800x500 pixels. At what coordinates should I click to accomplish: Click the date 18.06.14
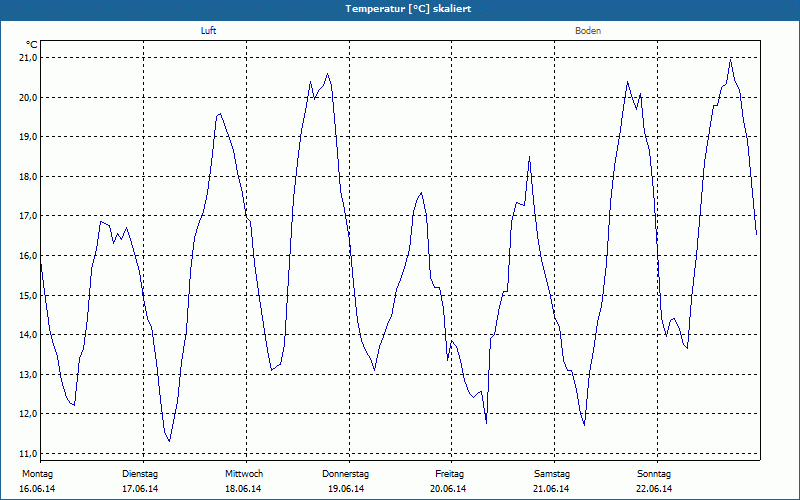pos(243,489)
